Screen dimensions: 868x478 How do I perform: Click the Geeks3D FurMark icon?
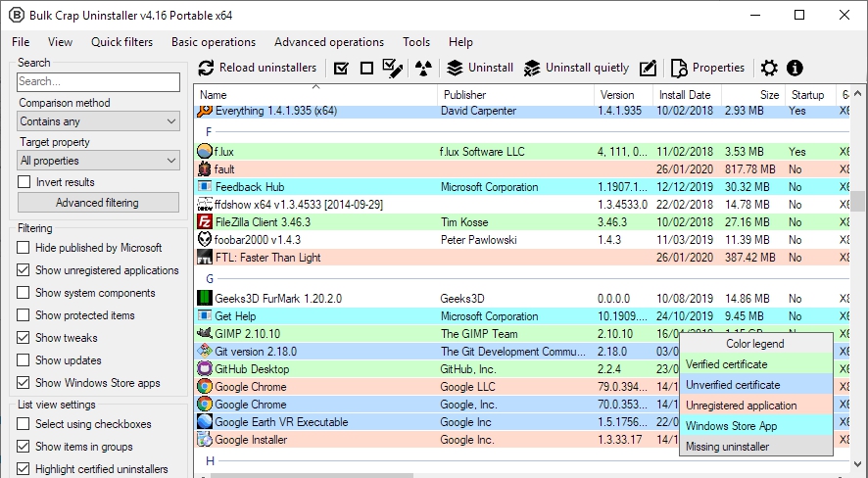205,299
